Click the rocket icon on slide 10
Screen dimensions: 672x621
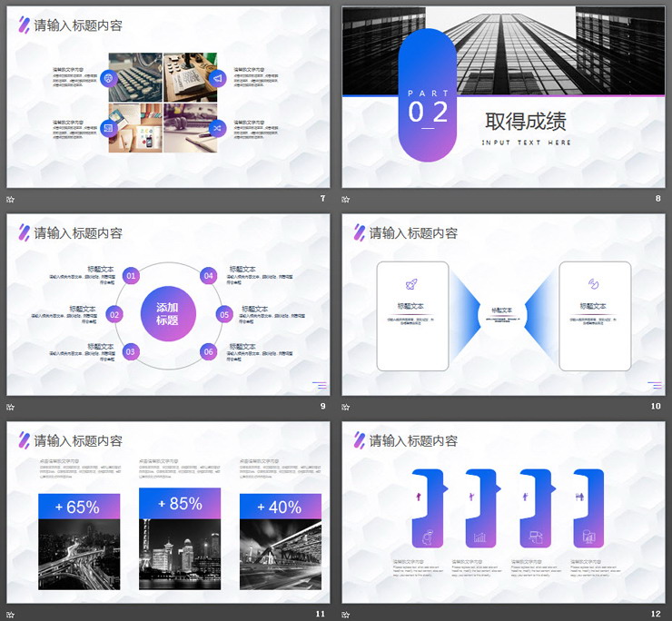[411, 283]
